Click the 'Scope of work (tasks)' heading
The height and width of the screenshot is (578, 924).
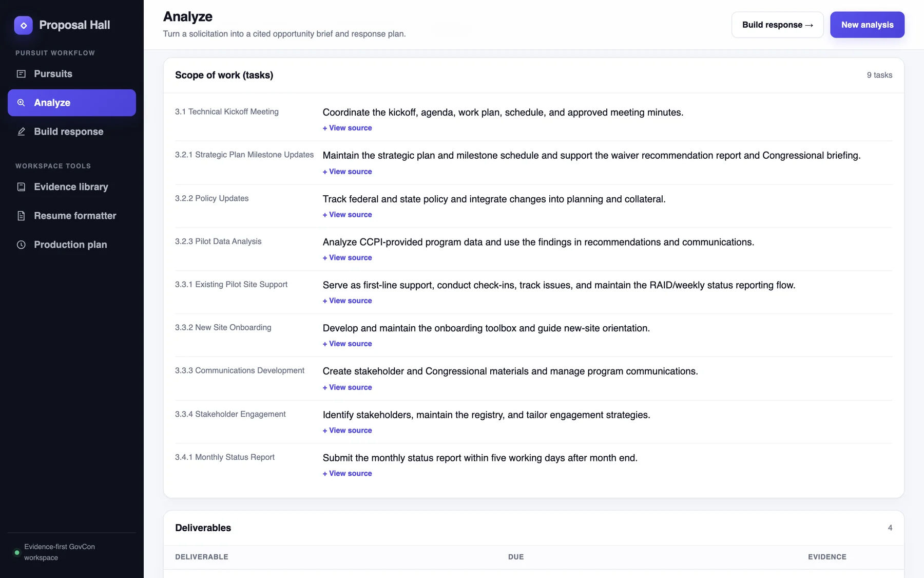pos(224,75)
